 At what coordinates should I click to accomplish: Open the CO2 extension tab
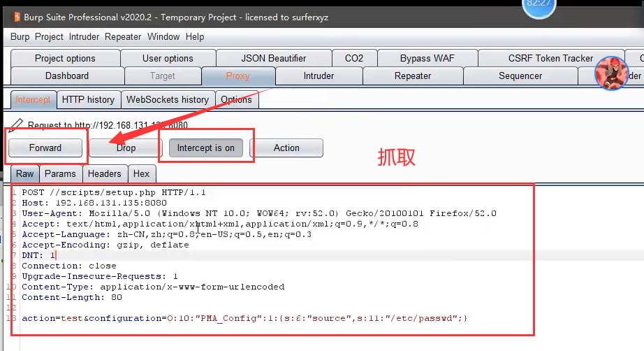click(x=354, y=58)
